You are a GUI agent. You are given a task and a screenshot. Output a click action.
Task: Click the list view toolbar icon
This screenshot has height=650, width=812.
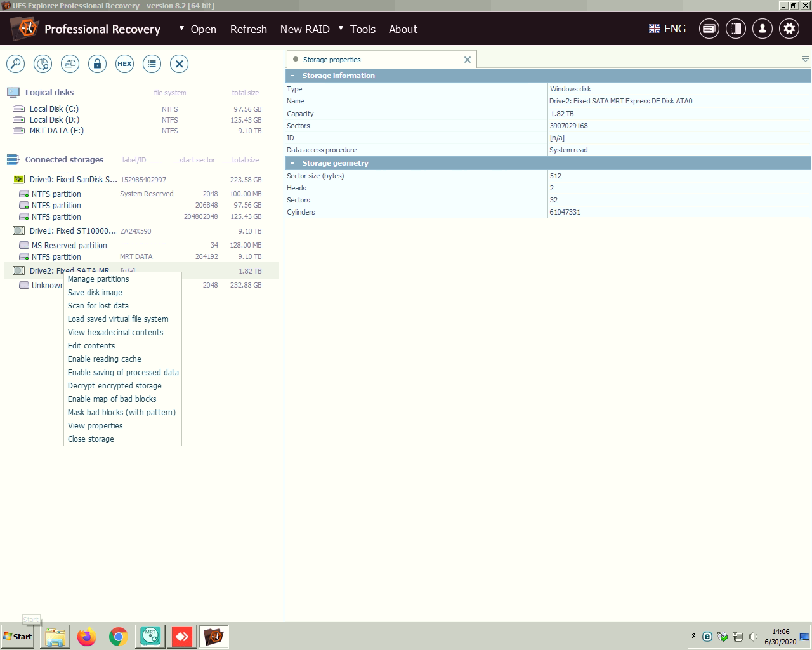click(152, 63)
